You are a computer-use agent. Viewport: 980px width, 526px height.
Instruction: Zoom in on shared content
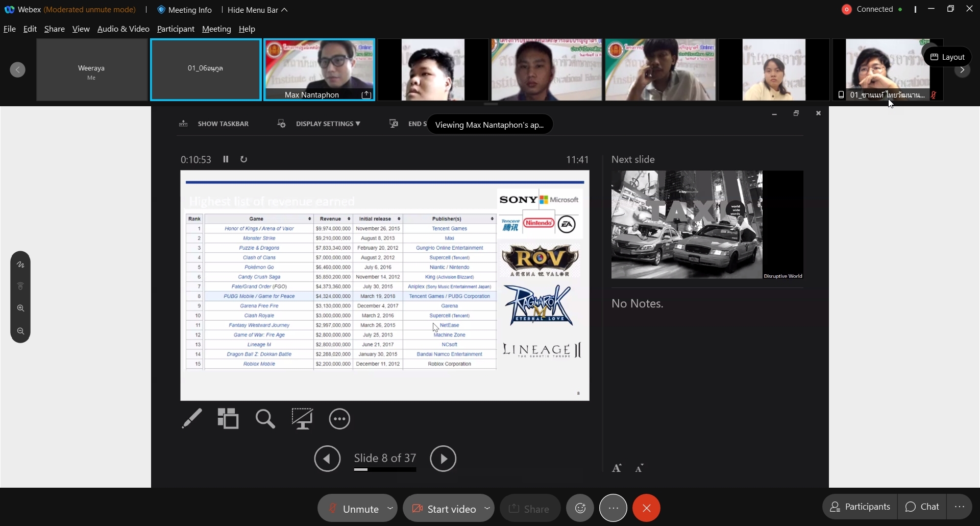(x=20, y=308)
